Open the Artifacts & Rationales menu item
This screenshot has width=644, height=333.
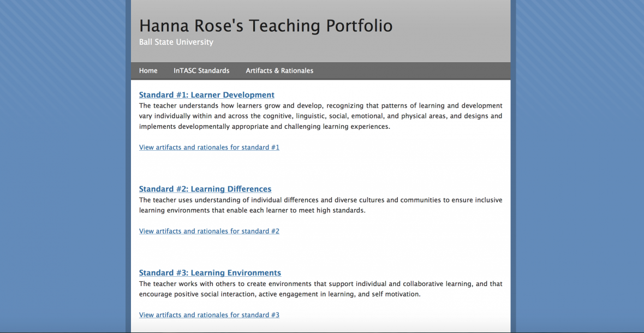pyautogui.click(x=279, y=70)
